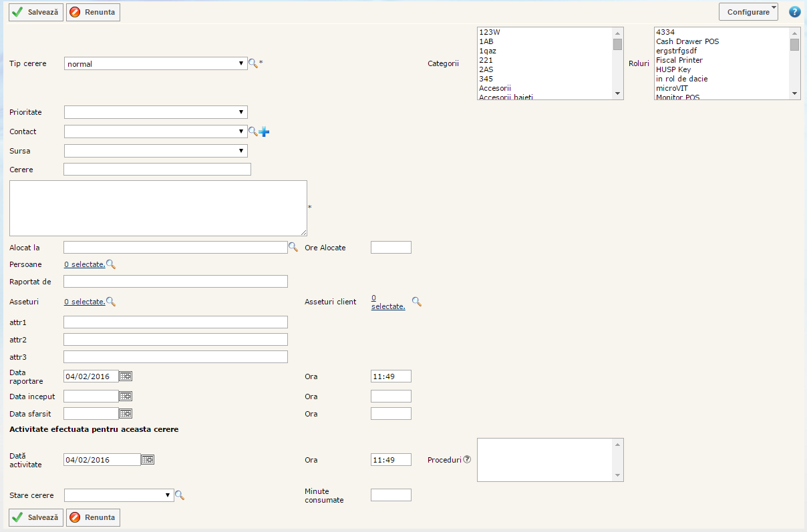807x532 pixels.
Task: Click the search icon next to Asseturi client
Action: 416,302
